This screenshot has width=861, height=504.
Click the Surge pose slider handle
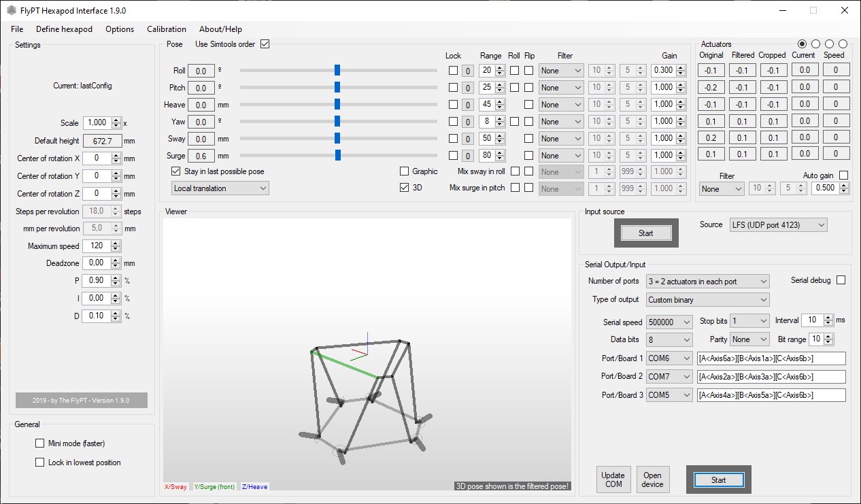coord(338,155)
